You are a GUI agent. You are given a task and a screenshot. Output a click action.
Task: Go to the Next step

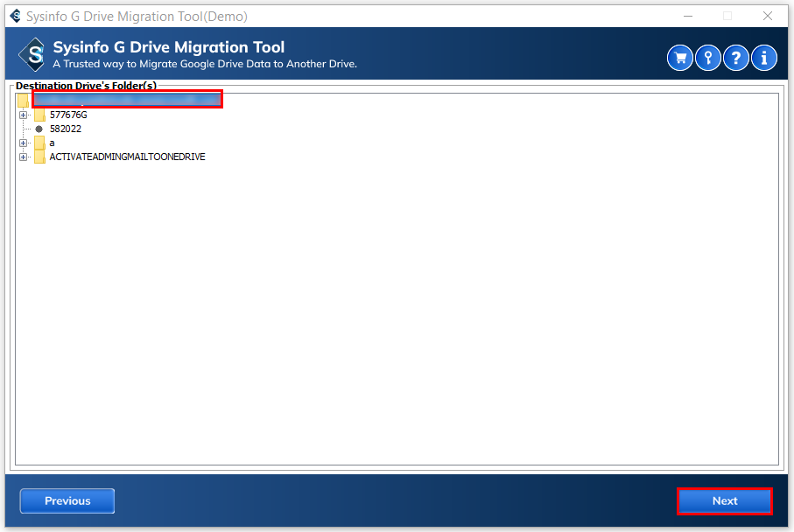tap(725, 501)
